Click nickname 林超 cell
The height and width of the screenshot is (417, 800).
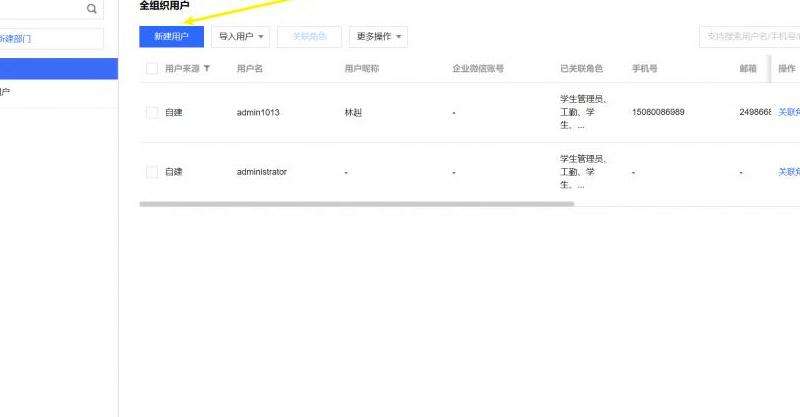[x=353, y=112]
